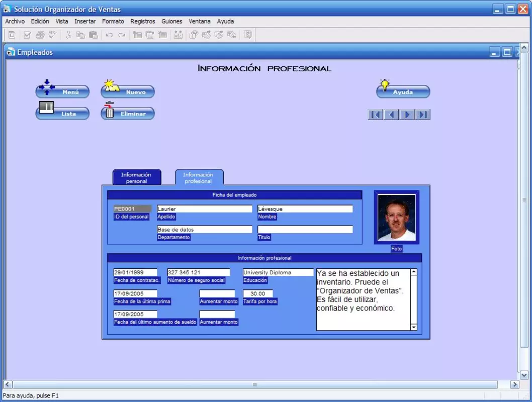Click the first toolbar icon (new window)

point(12,35)
